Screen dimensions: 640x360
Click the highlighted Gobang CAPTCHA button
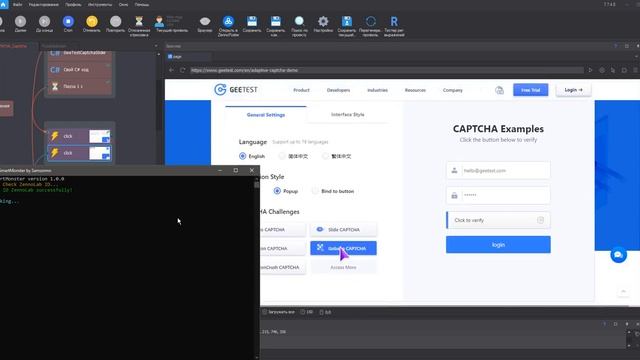[343, 248]
